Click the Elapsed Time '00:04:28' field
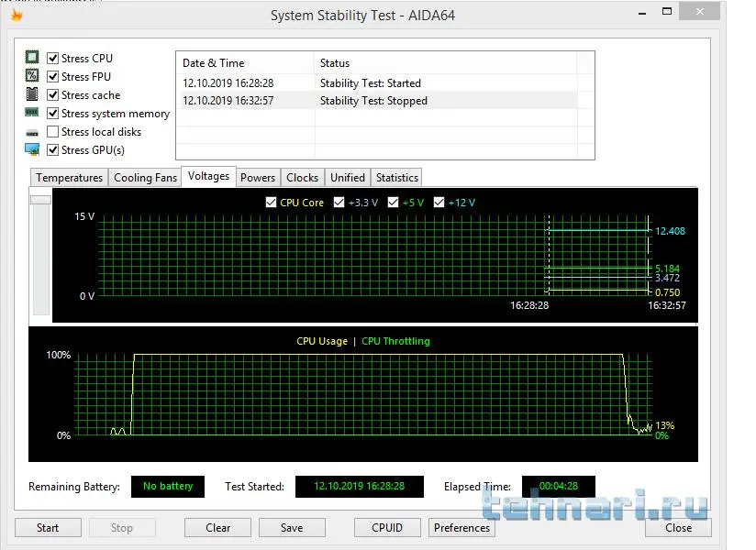The image size is (756, 550). coord(559,487)
